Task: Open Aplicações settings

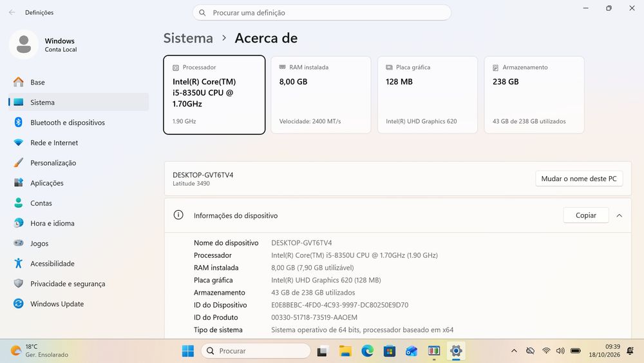Action: click(x=79, y=183)
